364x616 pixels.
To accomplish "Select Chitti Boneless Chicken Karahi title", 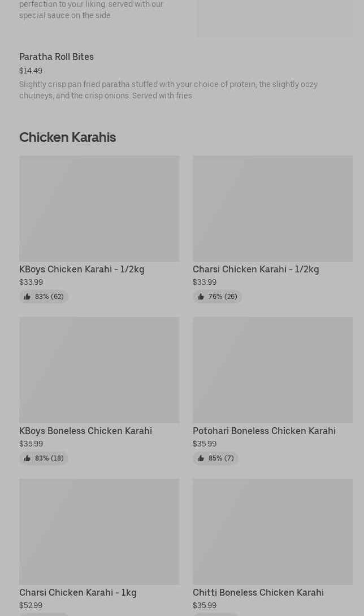I will point(258,592).
